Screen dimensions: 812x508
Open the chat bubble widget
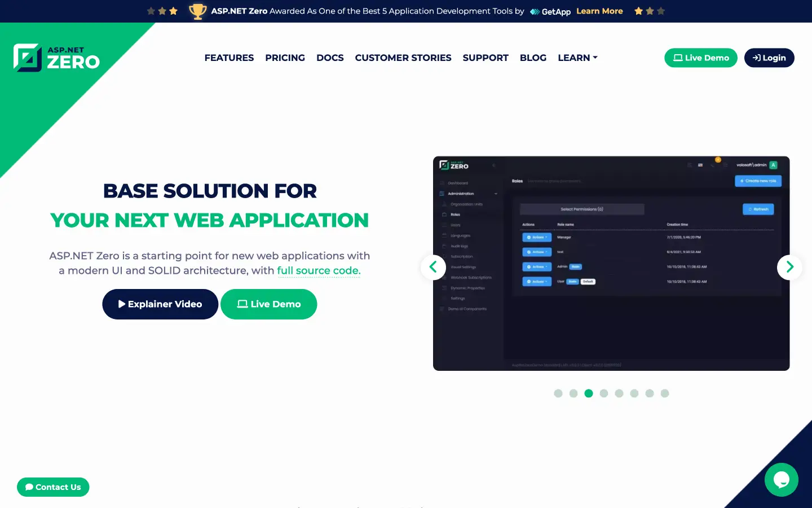(x=782, y=480)
